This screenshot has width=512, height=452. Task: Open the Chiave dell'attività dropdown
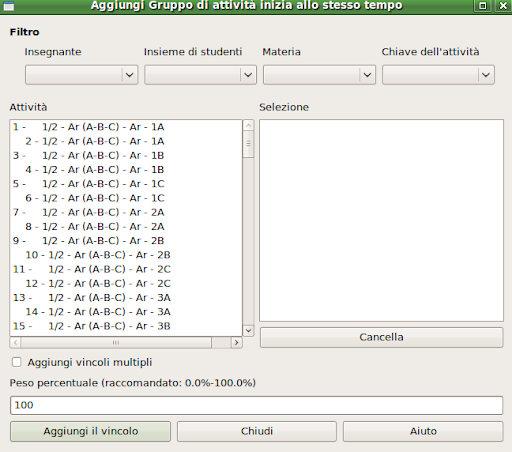[438, 75]
